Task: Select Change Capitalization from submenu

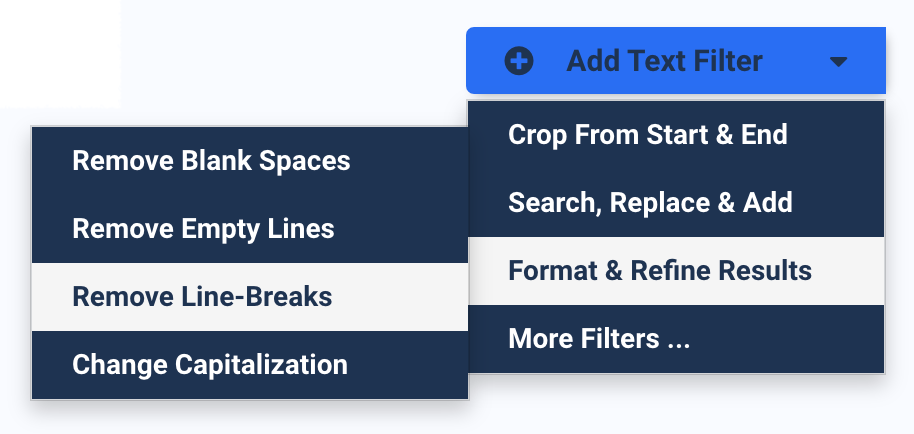Action: (x=210, y=365)
